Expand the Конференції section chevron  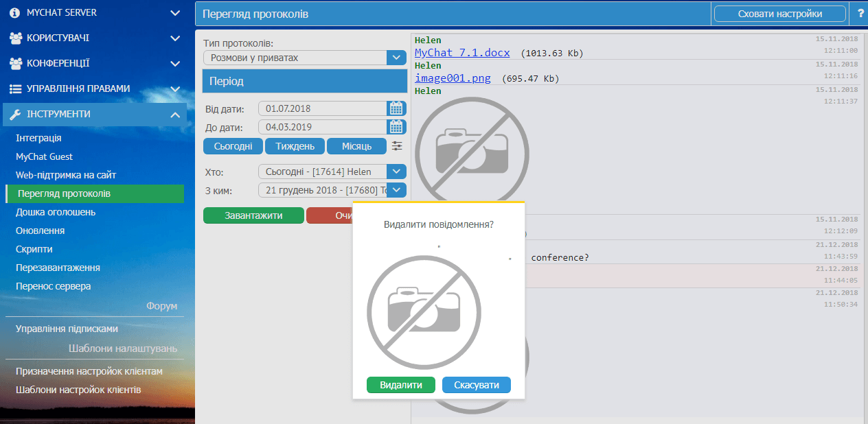pos(175,64)
